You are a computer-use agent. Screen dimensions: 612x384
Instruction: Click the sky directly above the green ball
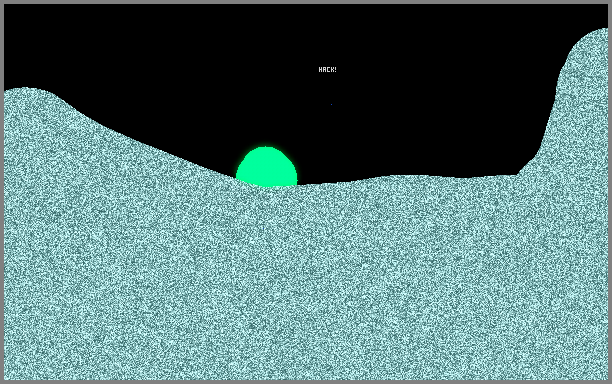266,98
